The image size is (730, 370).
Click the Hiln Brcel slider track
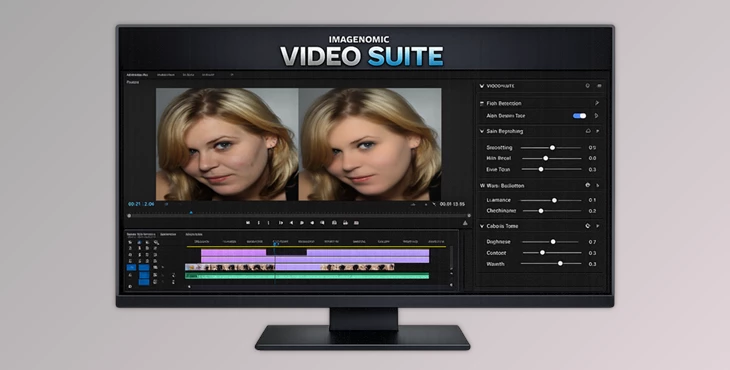551,158
